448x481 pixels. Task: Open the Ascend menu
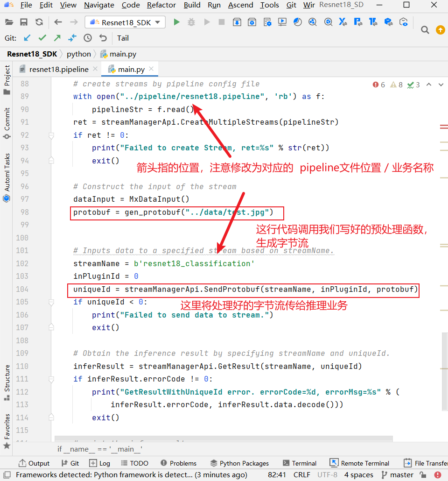pos(241,5)
